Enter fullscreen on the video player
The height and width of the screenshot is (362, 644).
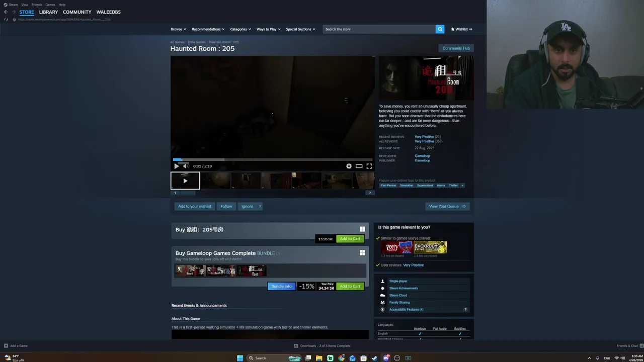point(369,166)
